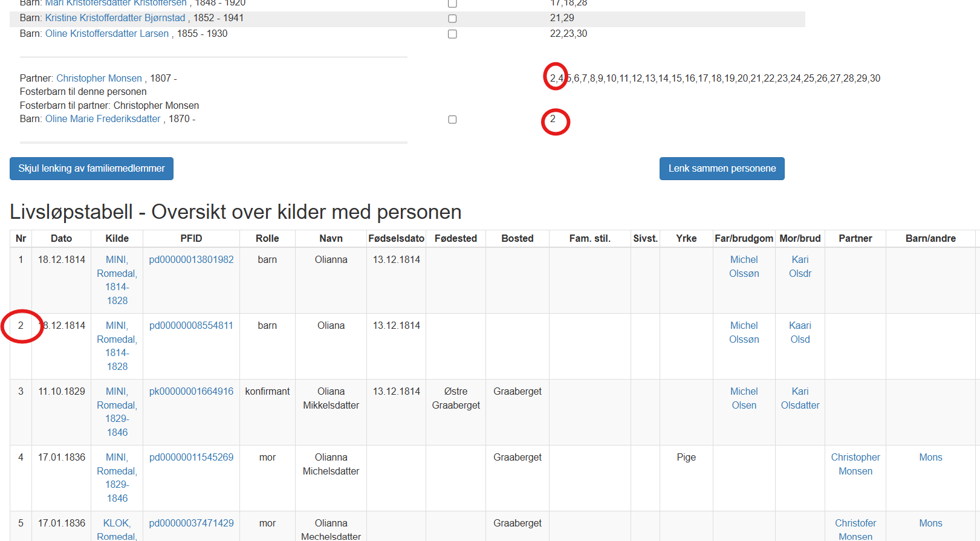Open record pd00000037471429
Viewport: 980px width, 541px height.
(191, 523)
